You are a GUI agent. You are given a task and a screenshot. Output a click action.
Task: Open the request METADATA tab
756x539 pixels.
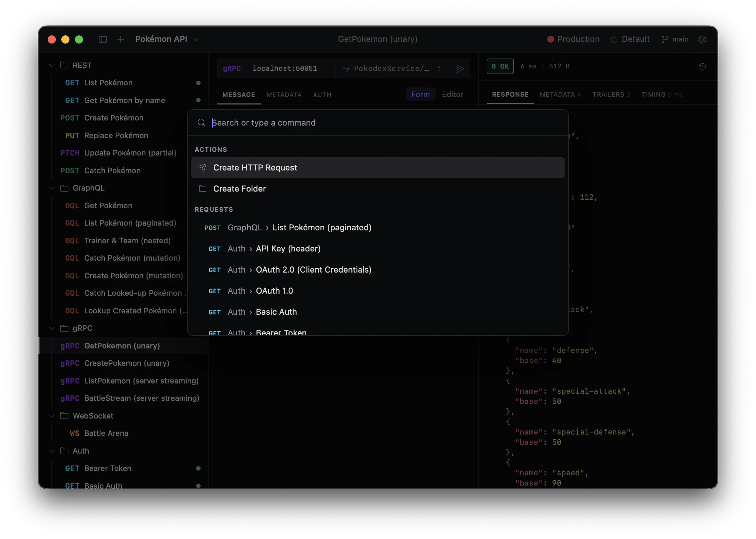click(x=284, y=95)
